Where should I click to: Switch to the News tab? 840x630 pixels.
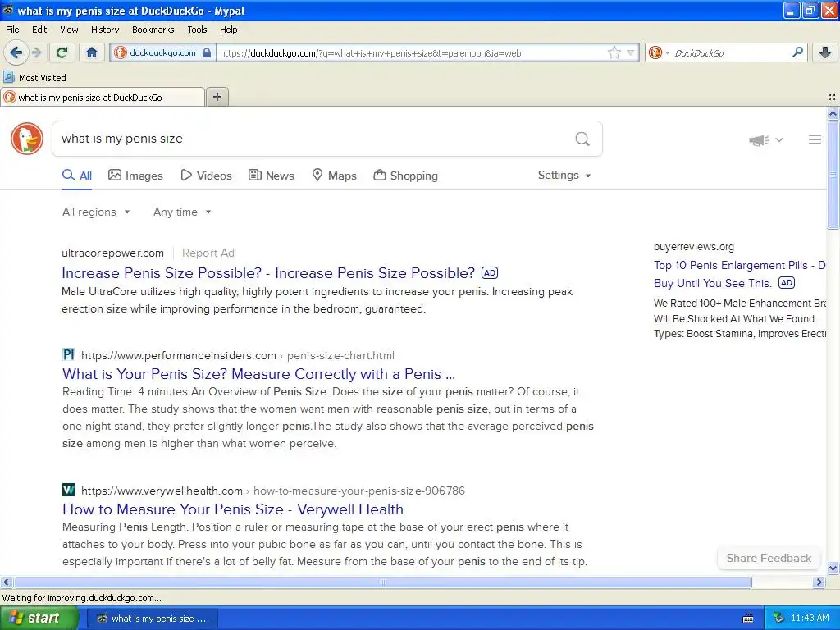[x=272, y=176]
